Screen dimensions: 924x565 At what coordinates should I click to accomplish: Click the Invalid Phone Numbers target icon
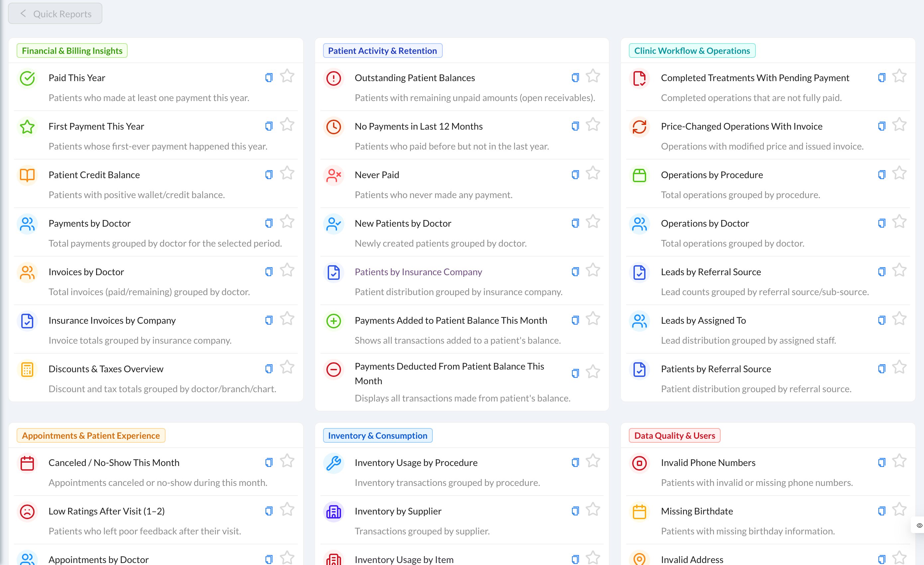pos(639,463)
